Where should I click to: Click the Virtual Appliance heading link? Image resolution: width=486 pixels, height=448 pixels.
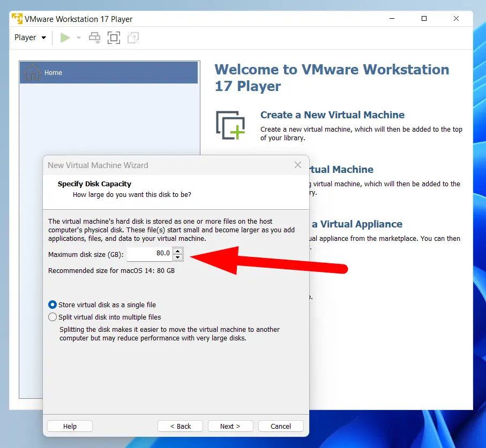(x=357, y=224)
